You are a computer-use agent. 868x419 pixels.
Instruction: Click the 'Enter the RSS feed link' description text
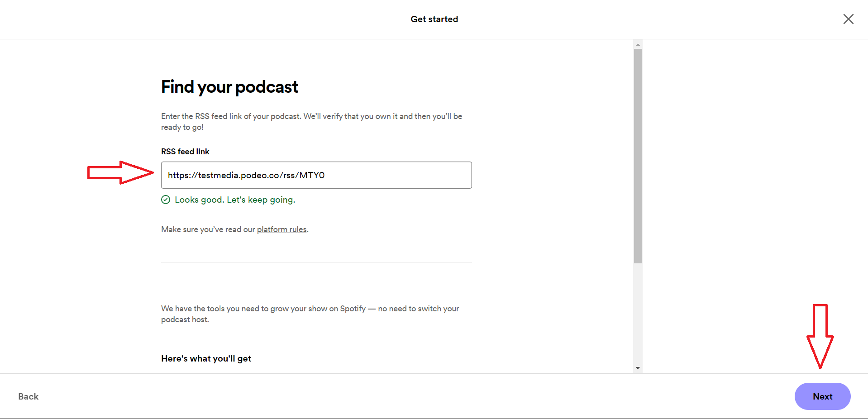point(311,122)
